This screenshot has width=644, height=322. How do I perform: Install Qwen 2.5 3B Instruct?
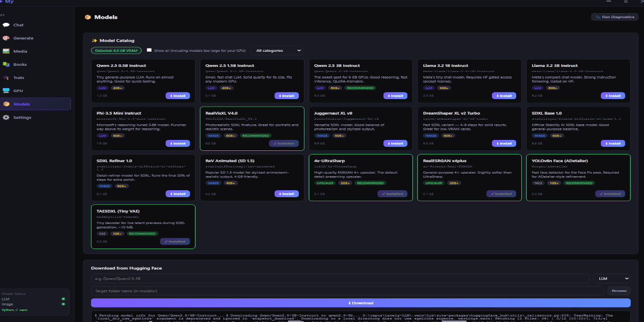pos(395,96)
